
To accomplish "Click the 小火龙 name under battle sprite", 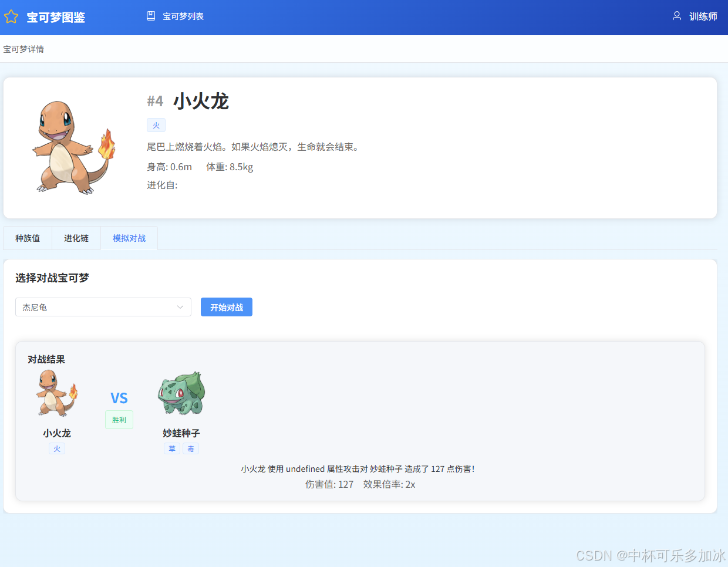I will point(57,433).
